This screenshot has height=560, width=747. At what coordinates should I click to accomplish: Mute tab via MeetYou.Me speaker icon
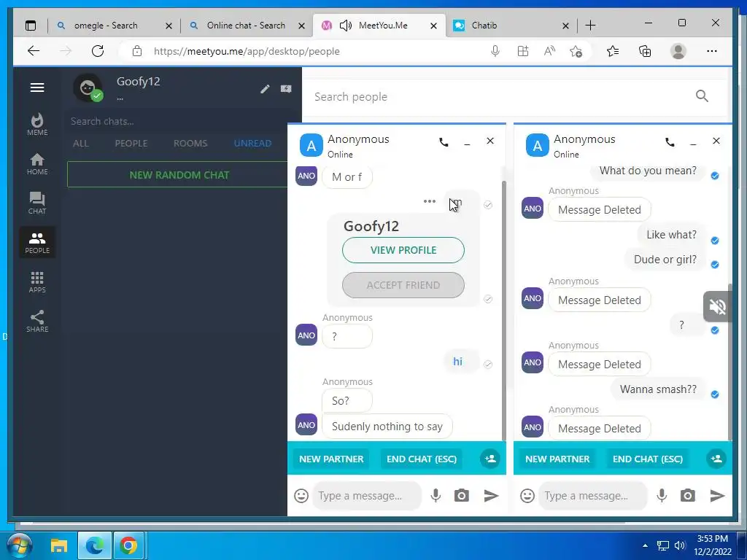click(345, 26)
